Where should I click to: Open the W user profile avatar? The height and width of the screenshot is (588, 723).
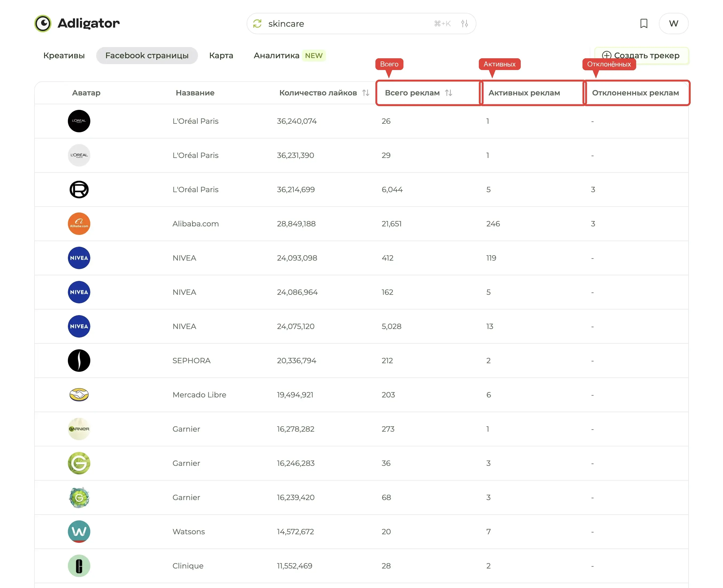point(674,24)
